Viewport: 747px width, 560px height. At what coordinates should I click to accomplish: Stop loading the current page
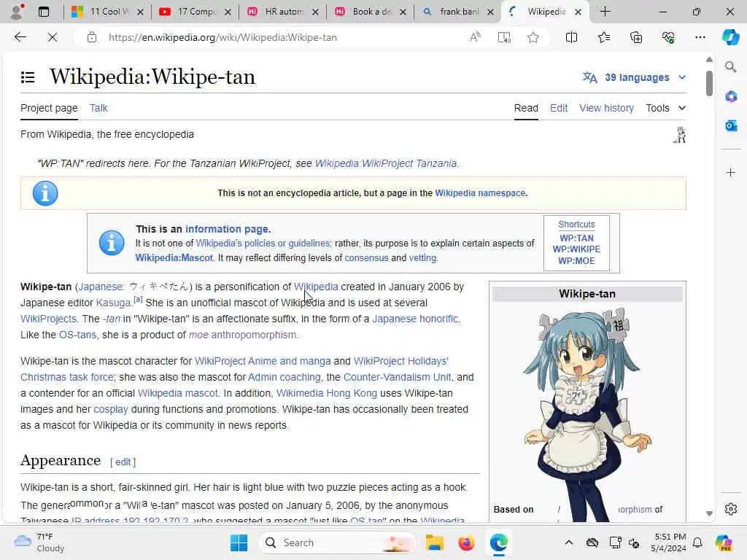53,37
